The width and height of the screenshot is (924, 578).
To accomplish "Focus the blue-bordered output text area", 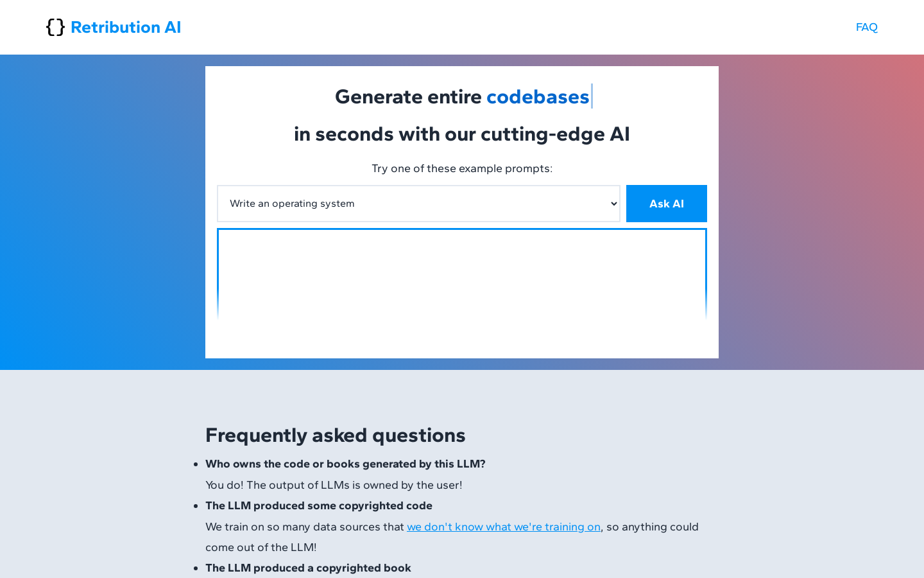I will (462, 274).
